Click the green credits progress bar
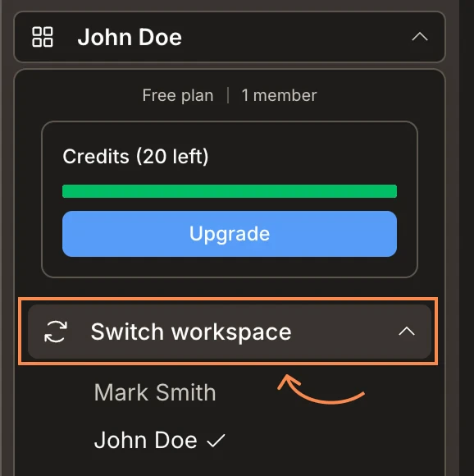This screenshot has width=474, height=476. (230, 191)
